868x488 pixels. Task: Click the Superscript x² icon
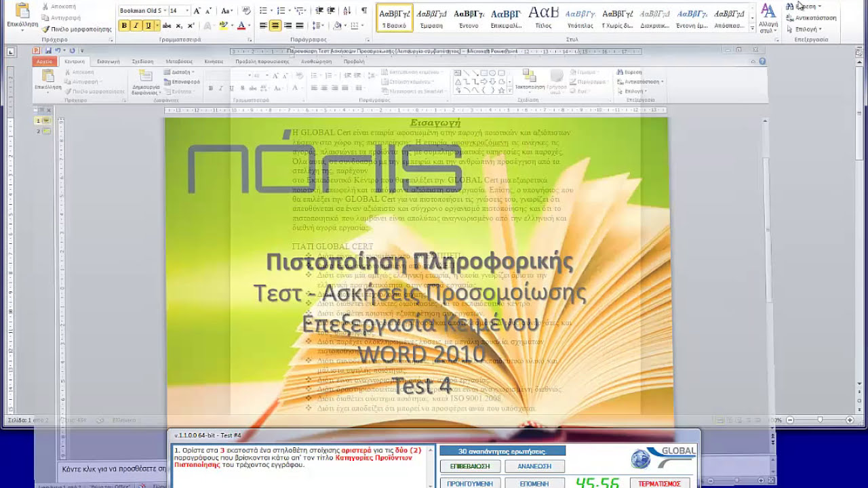(190, 26)
